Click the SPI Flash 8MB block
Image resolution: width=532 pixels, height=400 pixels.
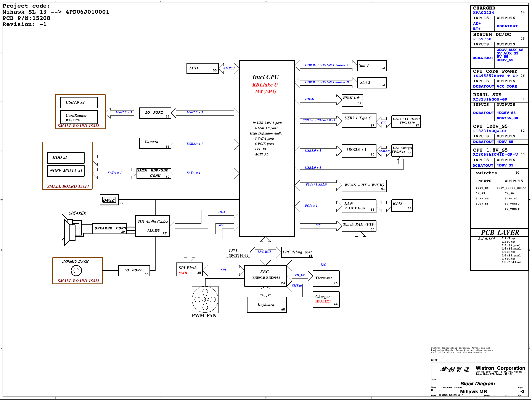[x=189, y=270]
